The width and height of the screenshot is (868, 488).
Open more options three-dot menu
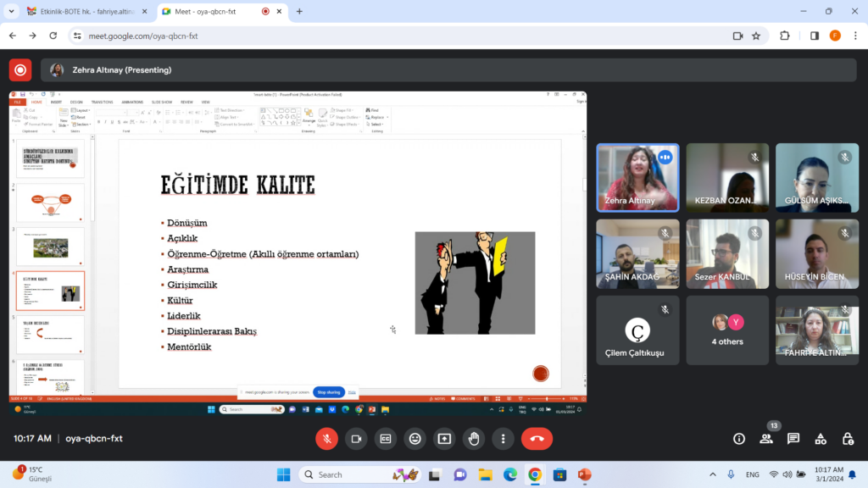504,438
